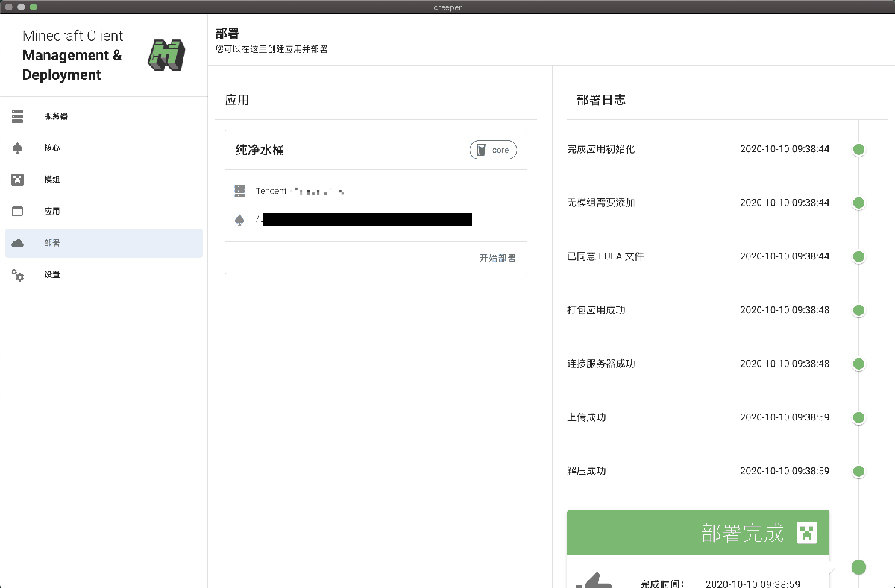Click the large timeline dot beside 部署完成

[x=858, y=567]
